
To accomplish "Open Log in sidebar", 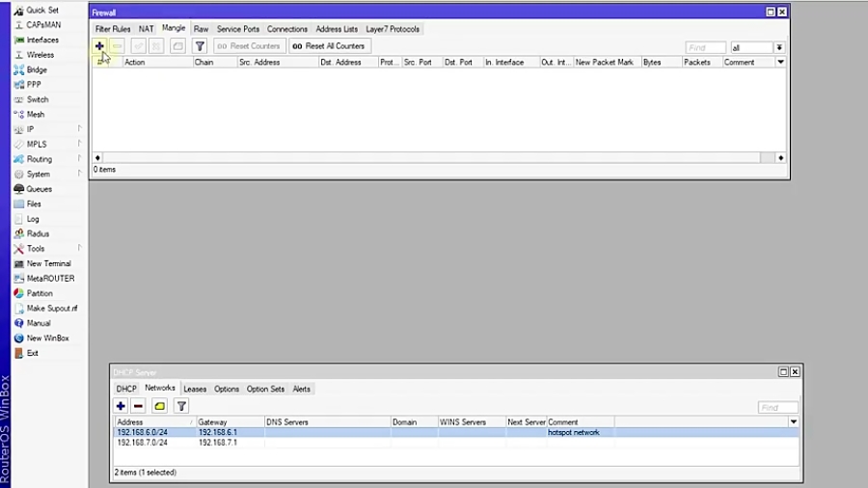I will coord(33,219).
